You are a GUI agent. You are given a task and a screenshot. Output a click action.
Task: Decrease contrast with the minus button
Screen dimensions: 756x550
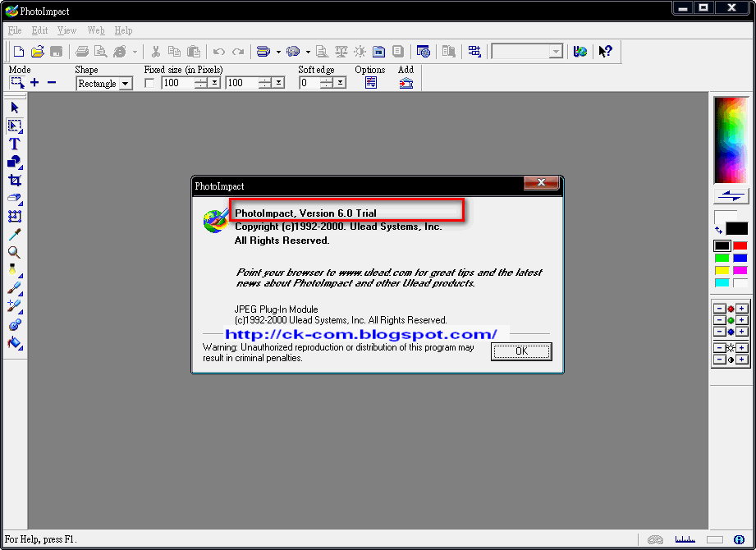719,360
